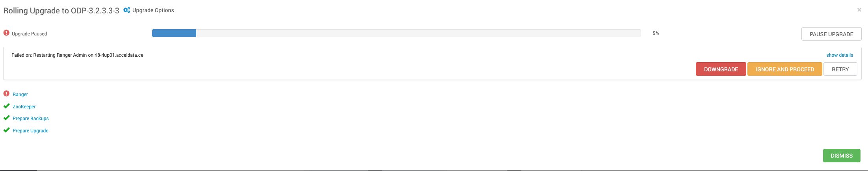
Task: Retry the failed Ranger Admin restart
Action: tap(840, 69)
